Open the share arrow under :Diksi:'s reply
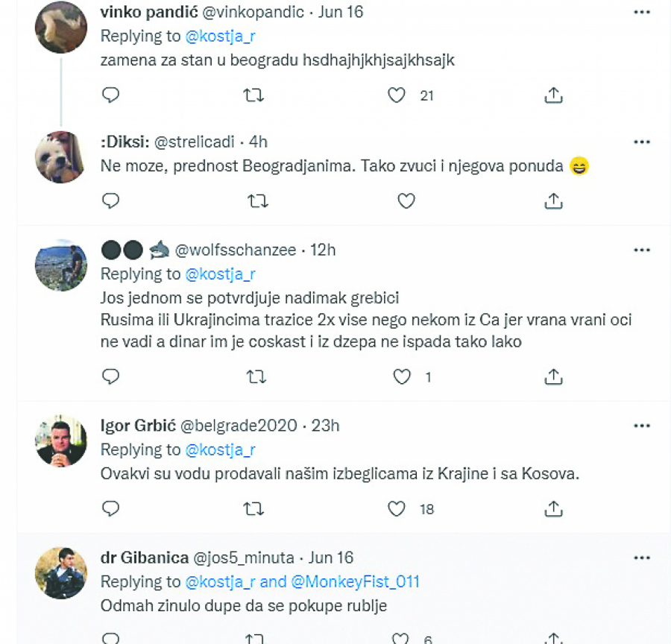The image size is (671, 644). pos(553,200)
